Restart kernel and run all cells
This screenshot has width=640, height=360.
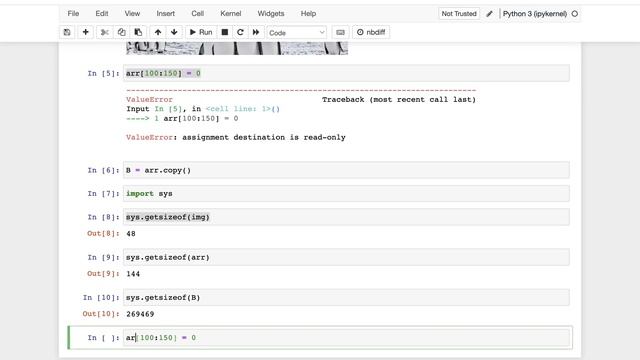point(256,32)
